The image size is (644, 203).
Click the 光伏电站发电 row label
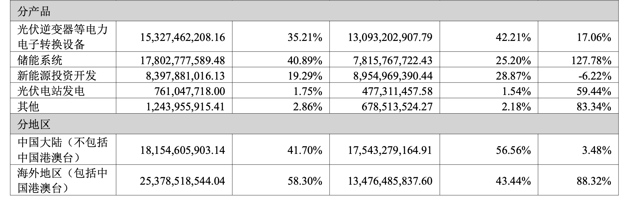click(51, 91)
